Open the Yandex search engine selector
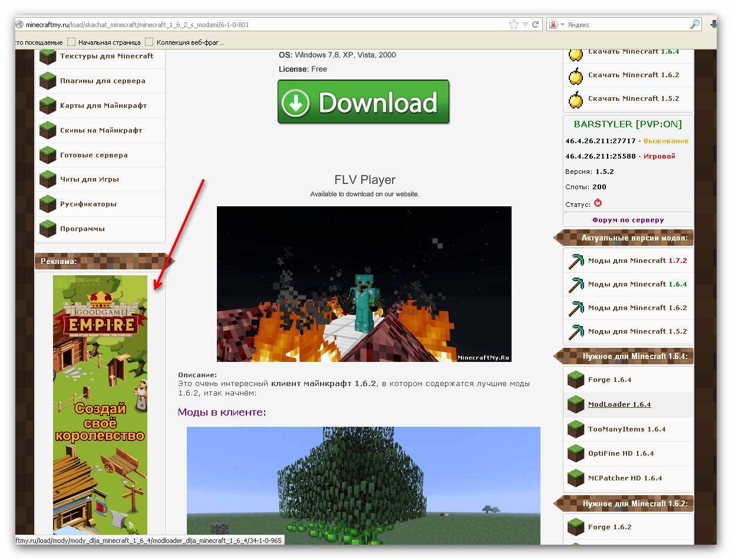Viewport: 732px width, 560px height. tap(556, 25)
